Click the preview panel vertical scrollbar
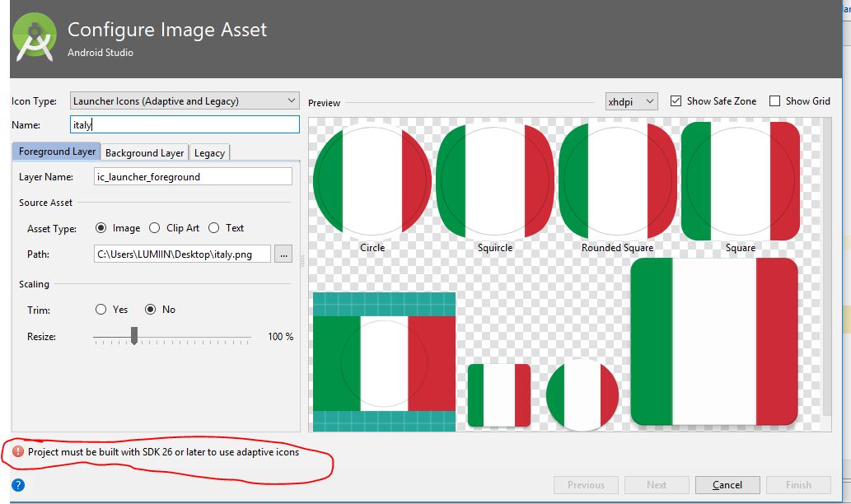 (x=827, y=267)
